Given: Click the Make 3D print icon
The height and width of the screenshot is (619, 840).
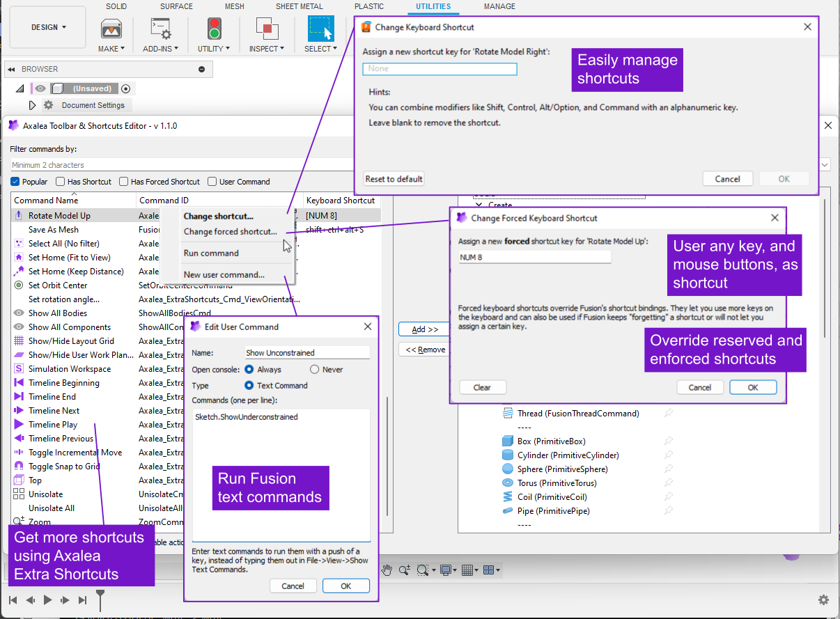Looking at the screenshot, I should 111,29.
